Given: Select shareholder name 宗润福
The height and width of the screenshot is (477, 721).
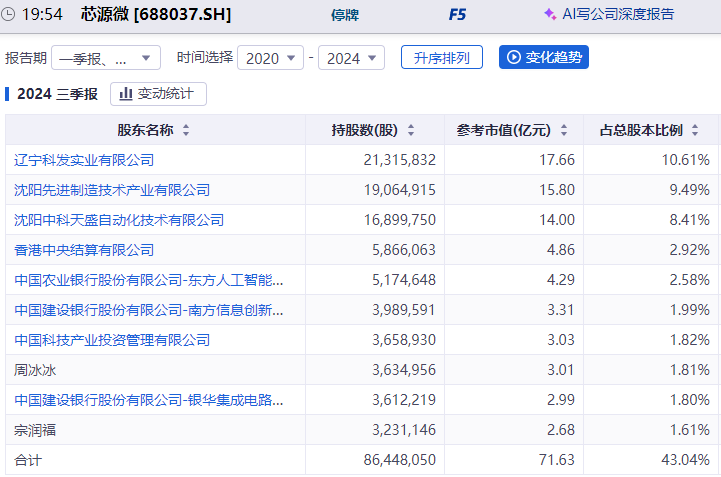Looking at the screenshot, I should (x=35, y=430).
